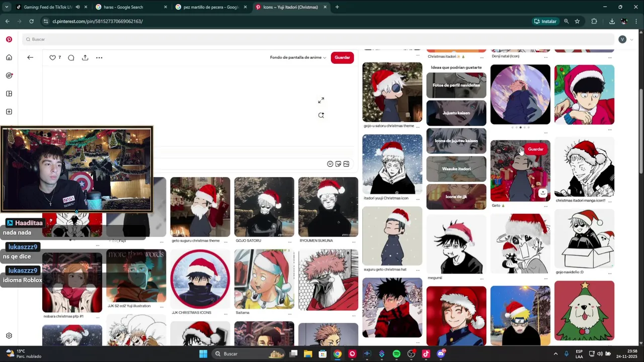Open emoji picker in the comment box

pos(330,164)
